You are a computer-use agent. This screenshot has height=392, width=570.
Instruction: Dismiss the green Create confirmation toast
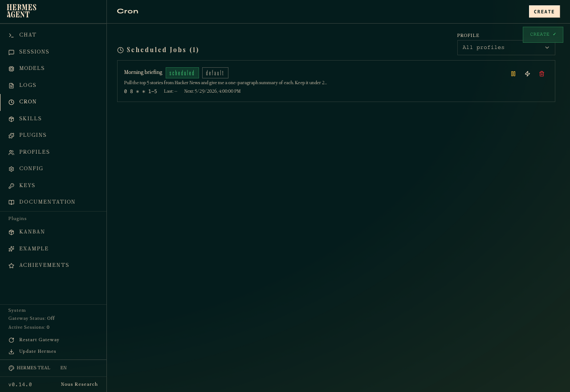tap(543, 35)
